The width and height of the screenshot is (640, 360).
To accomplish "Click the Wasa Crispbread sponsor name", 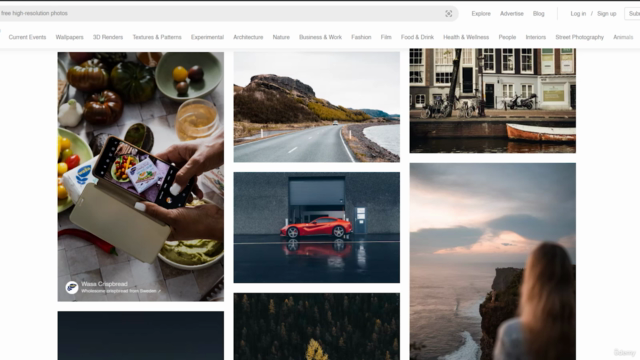I will [x=104, y=284].
